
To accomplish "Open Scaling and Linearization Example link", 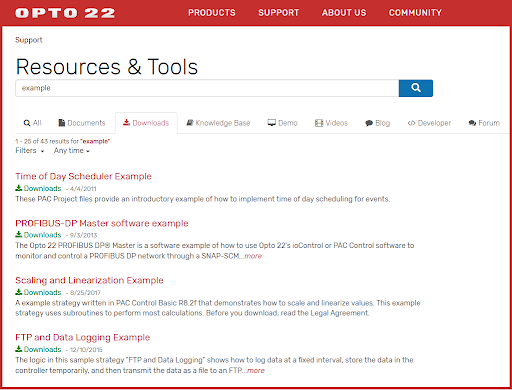I will click(89, 280).
